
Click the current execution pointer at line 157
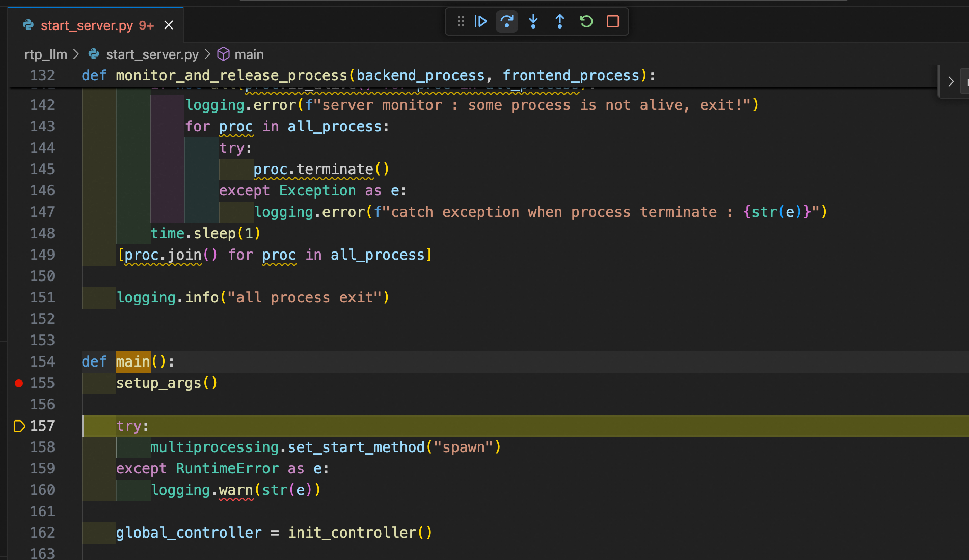[x=19, y=426]
